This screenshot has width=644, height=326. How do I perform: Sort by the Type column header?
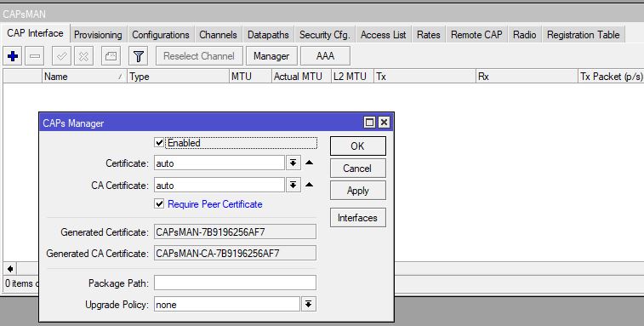(x=179, y=77)
